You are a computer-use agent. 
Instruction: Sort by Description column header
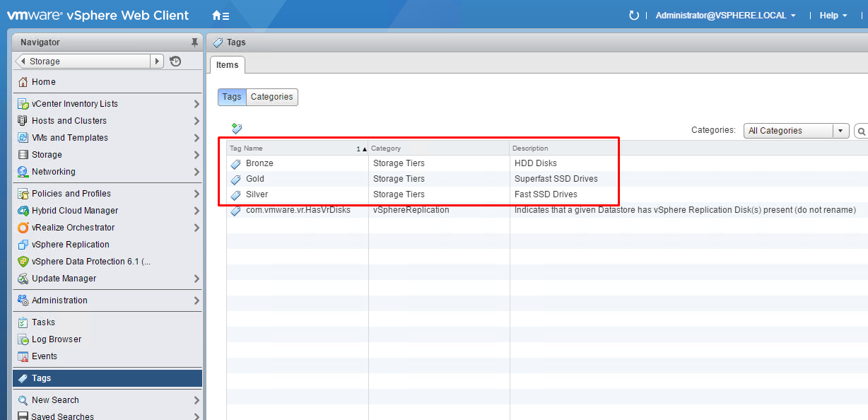point(689,148)
